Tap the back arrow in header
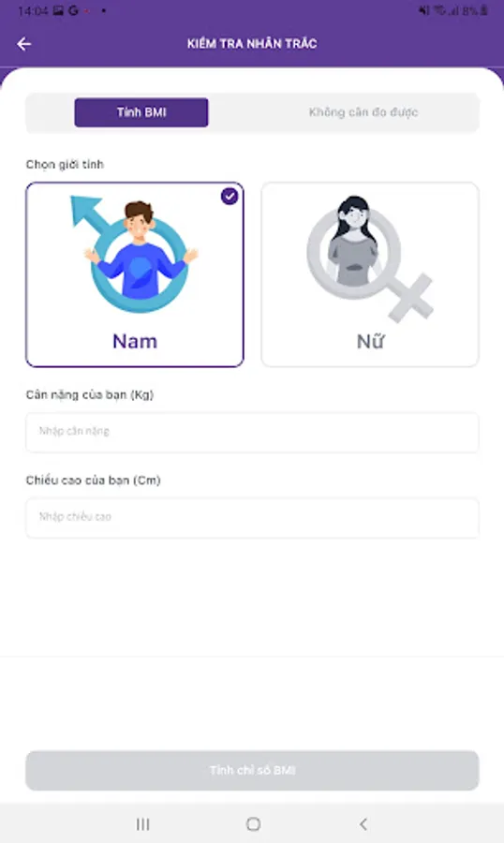 [x=23, y=43]
